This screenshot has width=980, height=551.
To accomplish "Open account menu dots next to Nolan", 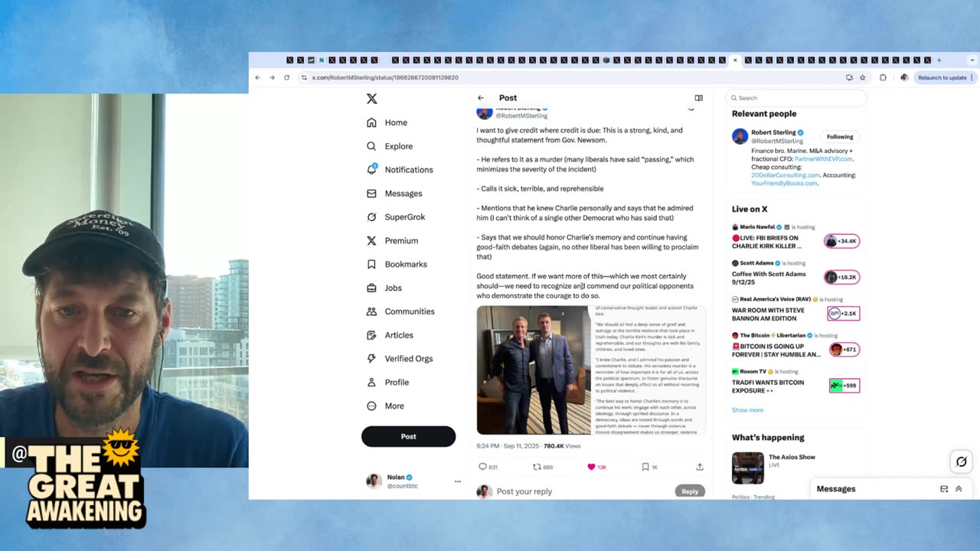I will point(458,481).
